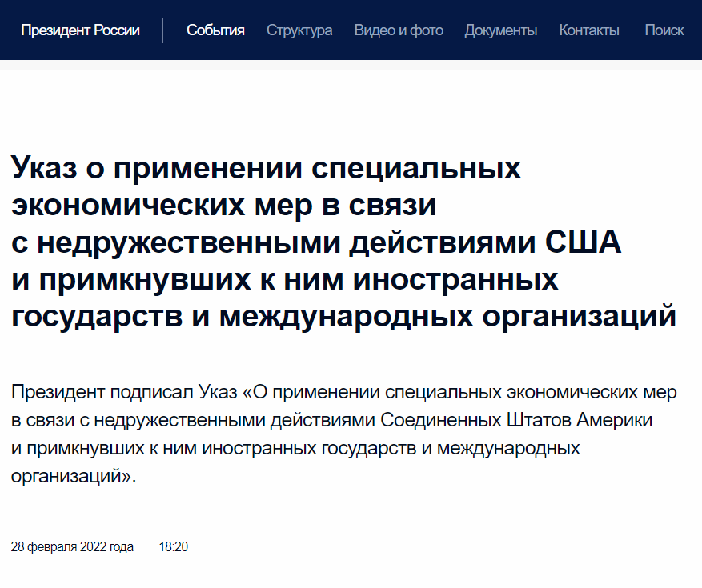This screenshot has height=588, width=702.
Task: Click the summary's final word 'организаций»'
Action: [74, 475]
